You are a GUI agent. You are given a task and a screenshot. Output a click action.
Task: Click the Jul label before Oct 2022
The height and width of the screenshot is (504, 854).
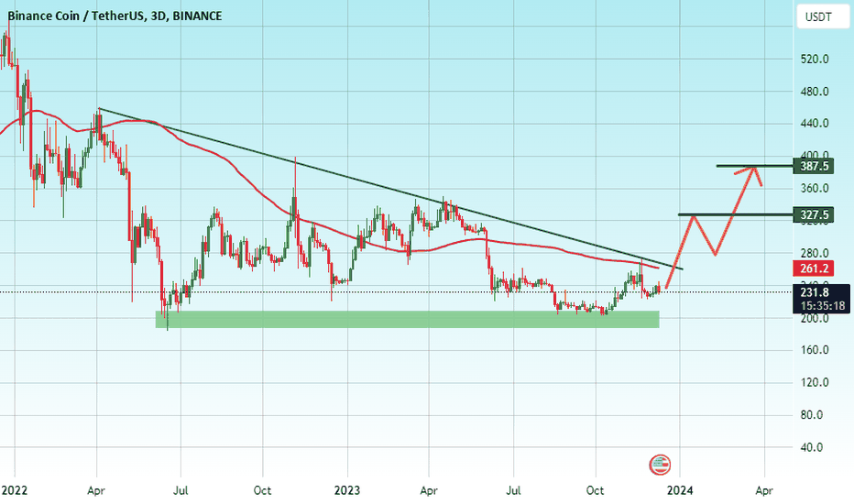(x=181, y=490)
